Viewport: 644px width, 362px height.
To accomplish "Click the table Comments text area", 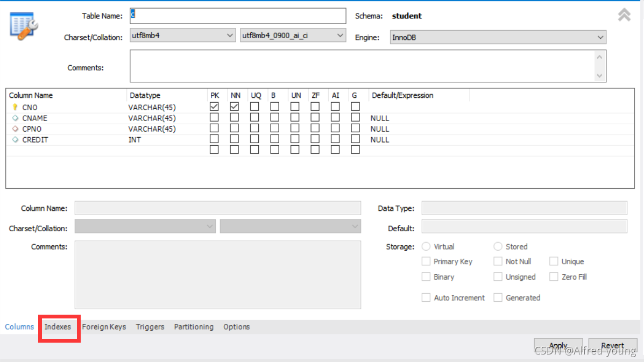I will coord(362,66).
